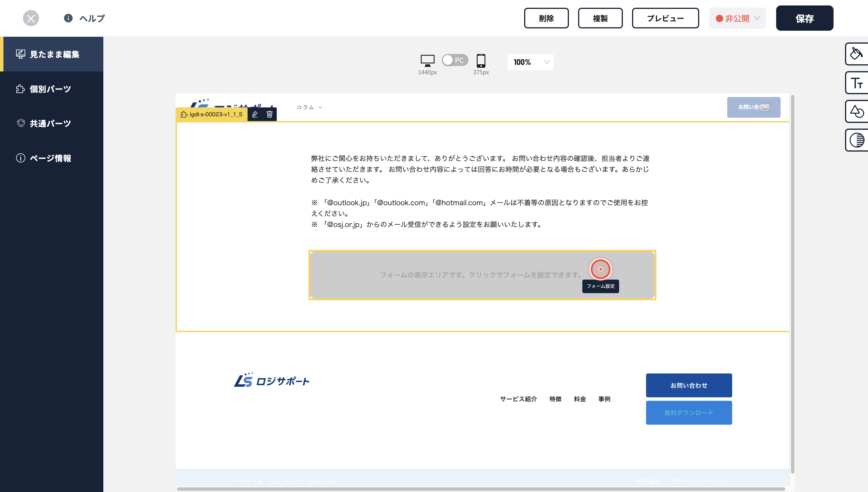
Task: Click the @outlook.jp notice text
Action: (479, 208)
